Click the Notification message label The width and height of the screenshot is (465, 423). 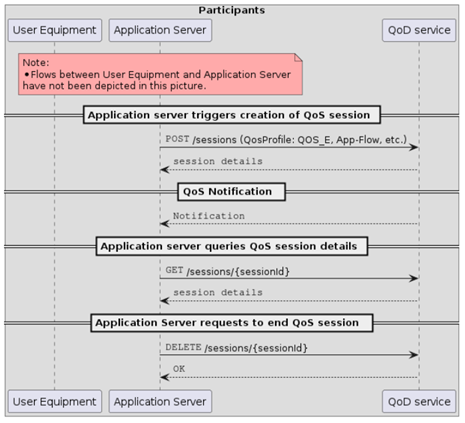pos(209,216)
